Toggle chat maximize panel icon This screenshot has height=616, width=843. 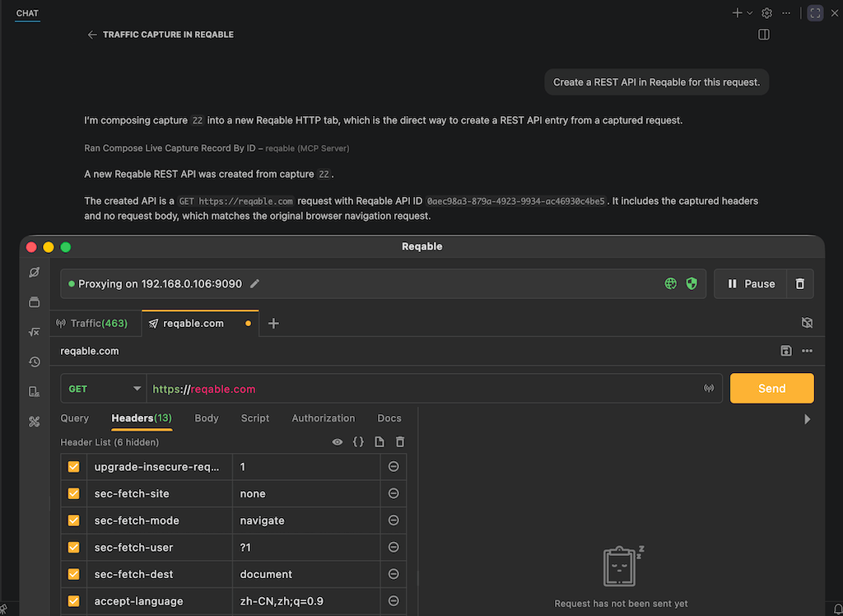815,13
